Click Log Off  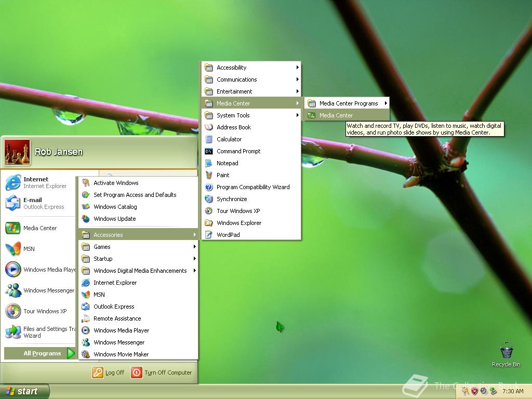point(108,373)
